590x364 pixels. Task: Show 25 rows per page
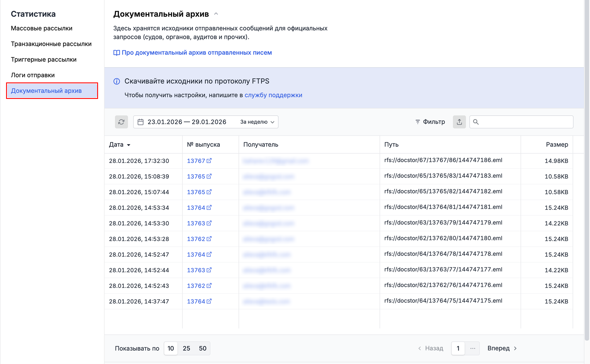pos(186,348)
